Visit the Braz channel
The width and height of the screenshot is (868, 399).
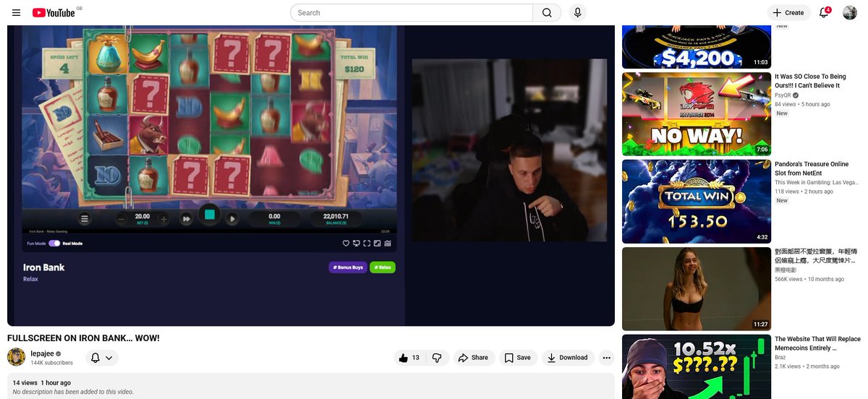pyautogui.click(x=781, y=357)
